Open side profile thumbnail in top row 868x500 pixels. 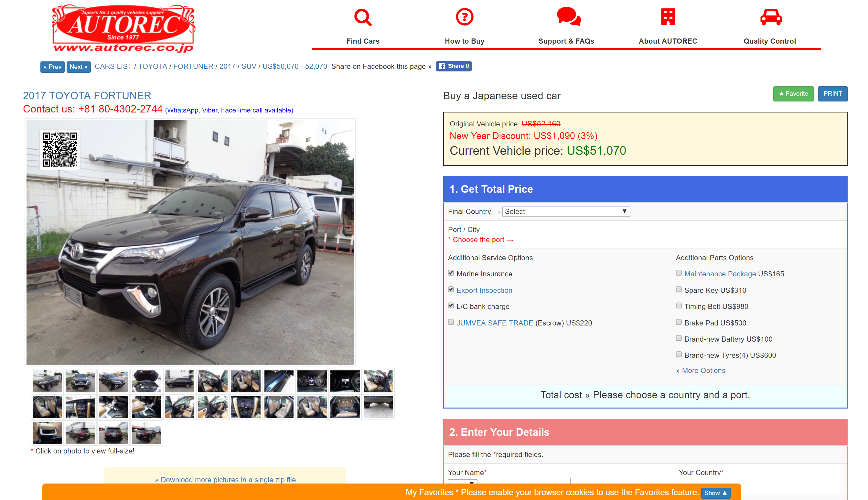click(180, 381)
